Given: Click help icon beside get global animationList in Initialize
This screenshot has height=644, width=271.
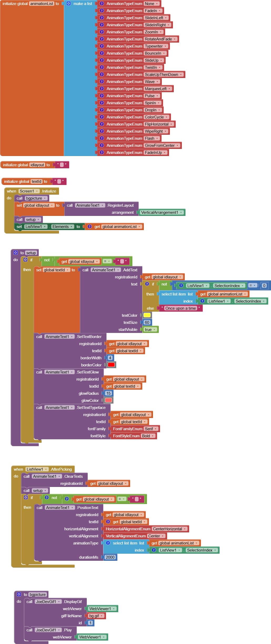Looking at the screenshot, I should 90,226.
